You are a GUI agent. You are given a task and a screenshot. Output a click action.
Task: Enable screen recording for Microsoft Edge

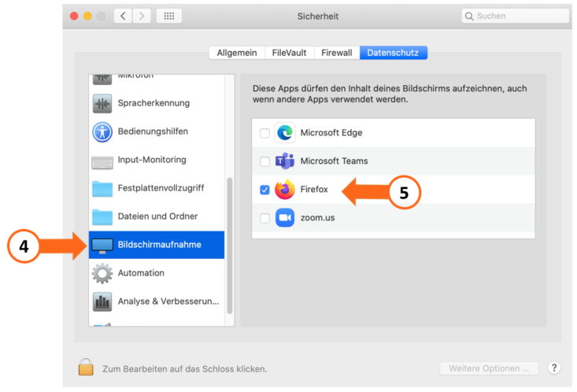coord(264,133)
